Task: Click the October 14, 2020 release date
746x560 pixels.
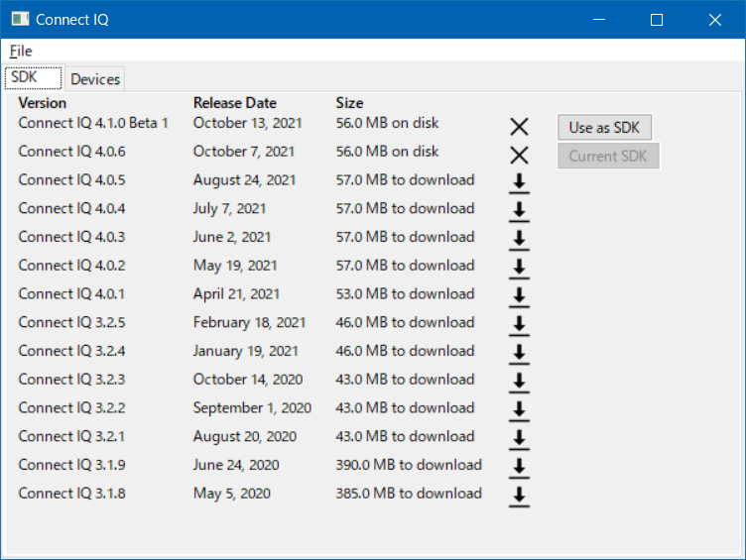Action: click(248, 380)
